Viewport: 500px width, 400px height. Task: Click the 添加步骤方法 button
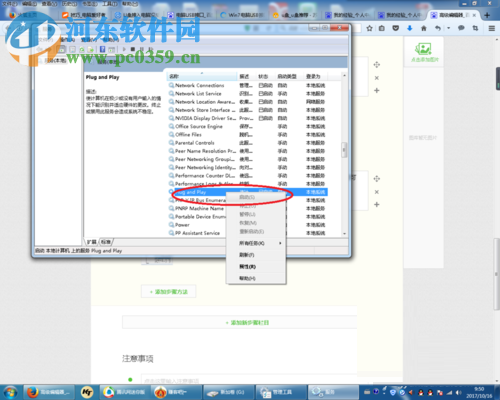click(x=168, y=292)
